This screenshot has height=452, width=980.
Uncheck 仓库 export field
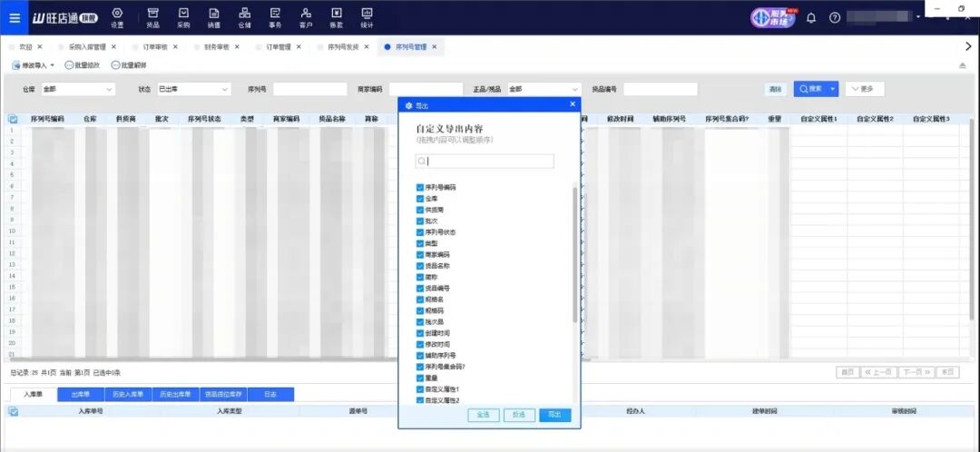(x=420, y=199)
